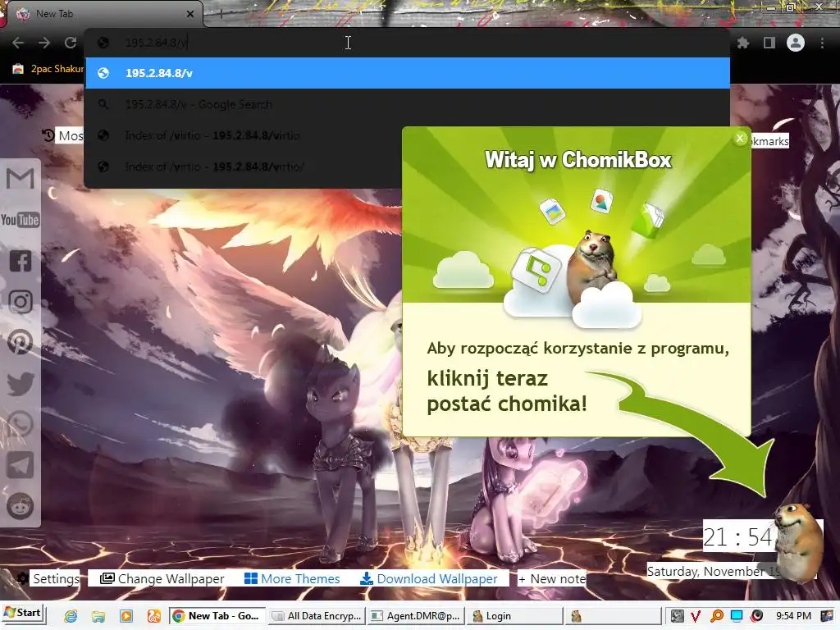
Task: Toggle the browser side panel icon
Action: click(x=769, y=43)
